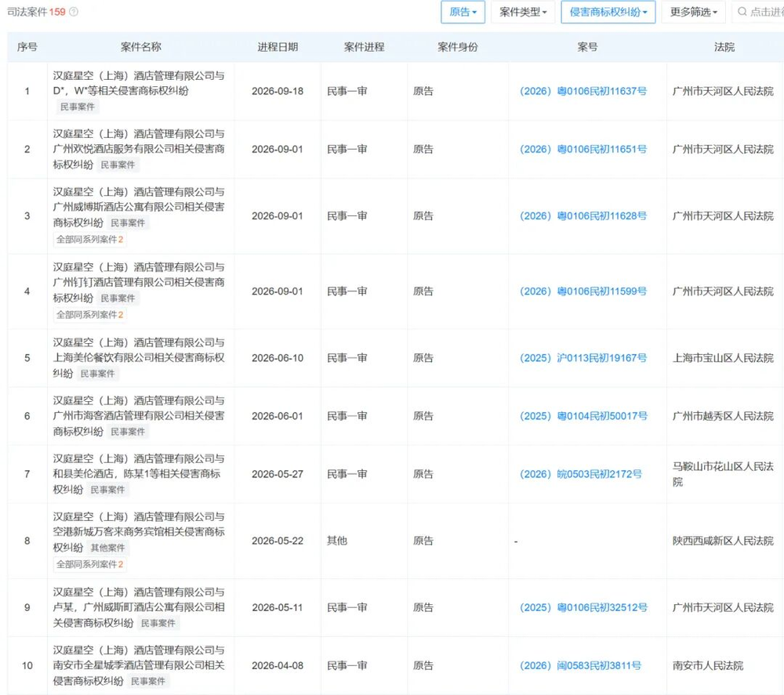Viewport: 784px width, 695px height.
Task: Open case number 粤0106民初11628号
Action: coord(583,215)
